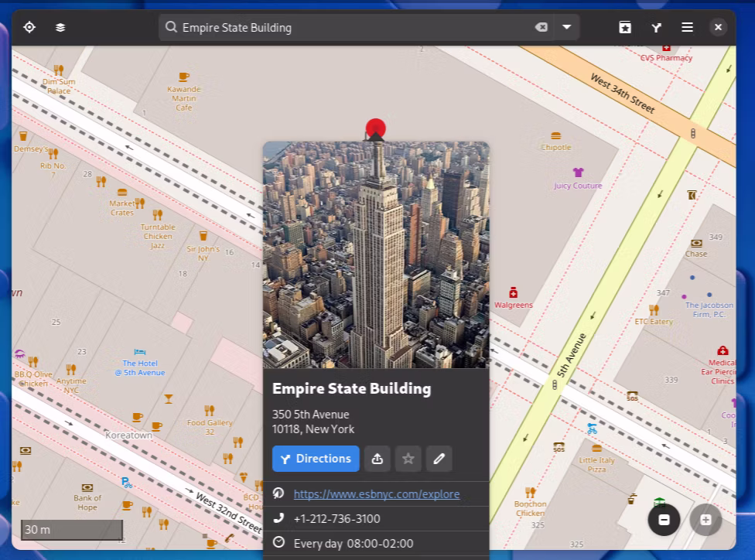Edit place on OpenStreetMap with pencil icon
The width and height of the screenshot is (755, 560).
coord(439,459)
